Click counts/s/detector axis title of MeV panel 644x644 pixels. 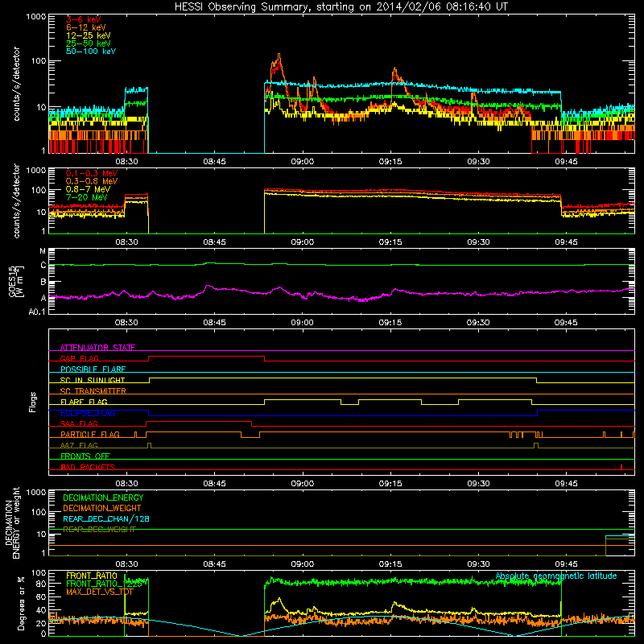tap(16, 200)
